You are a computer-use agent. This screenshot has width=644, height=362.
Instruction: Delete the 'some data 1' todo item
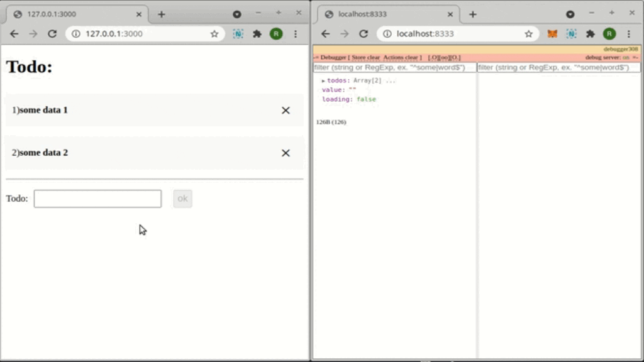[286, 111]
